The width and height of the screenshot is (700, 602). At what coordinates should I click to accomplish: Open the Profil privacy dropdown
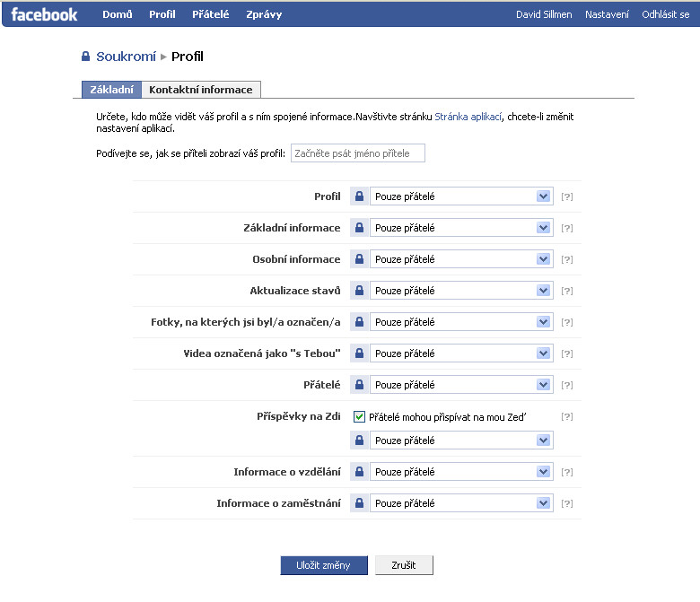(461, 196)
